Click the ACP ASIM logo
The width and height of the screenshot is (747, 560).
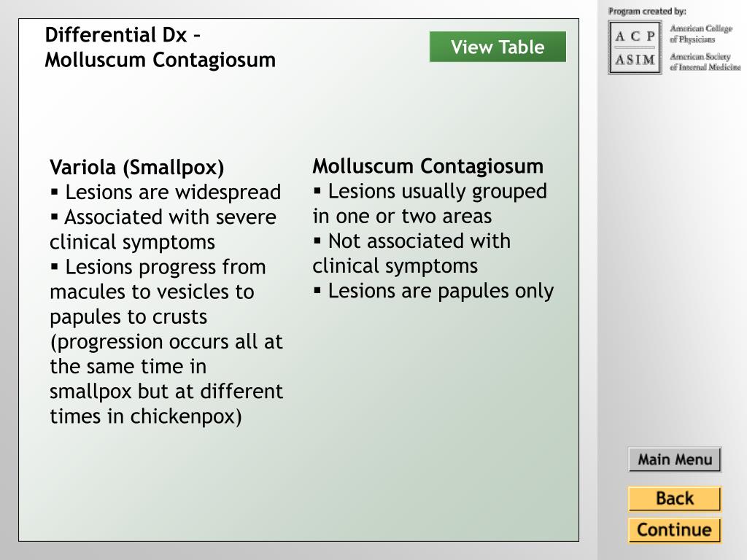pos(635,47)
